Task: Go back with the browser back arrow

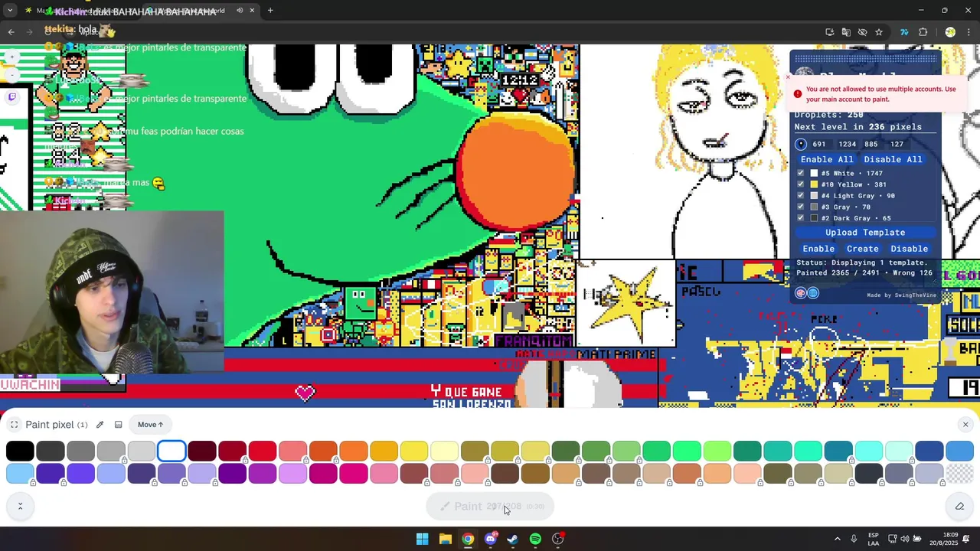Action: (11, 32)
